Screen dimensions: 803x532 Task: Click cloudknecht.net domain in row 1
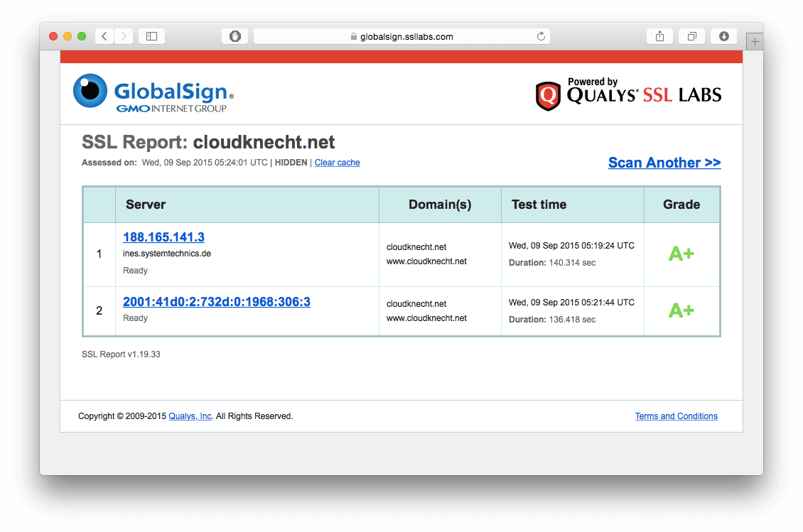click(416, 246)
